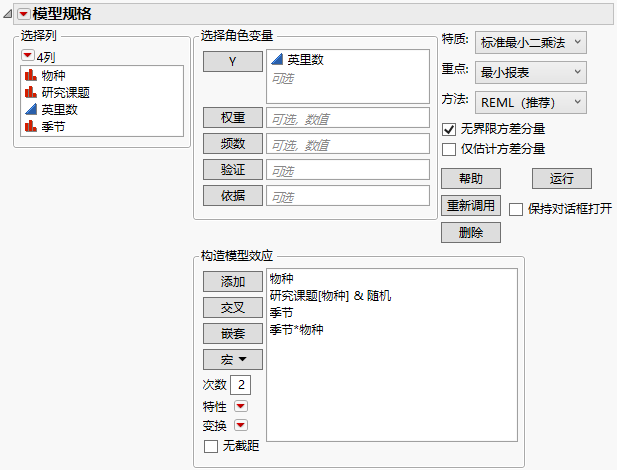Click the 依据 role button
The height and width of the screenshot is (470, 617).
[x=233, y=196]
